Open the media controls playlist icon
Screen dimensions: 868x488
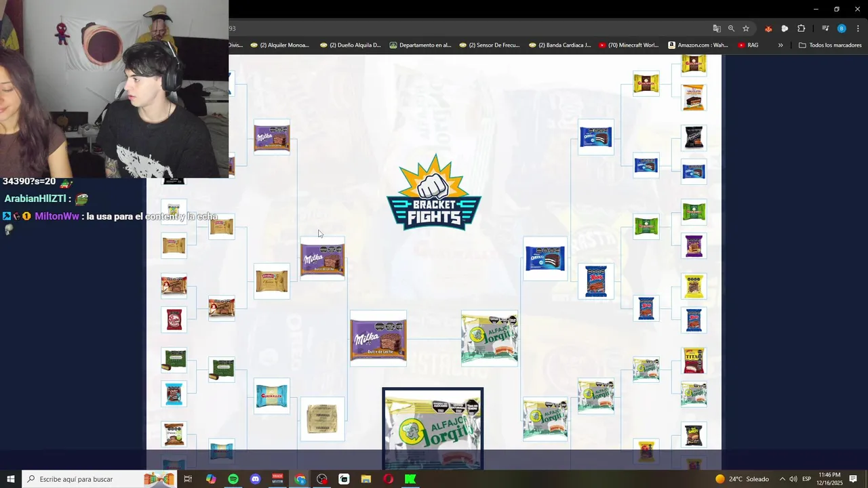click(x=825, y=28)
